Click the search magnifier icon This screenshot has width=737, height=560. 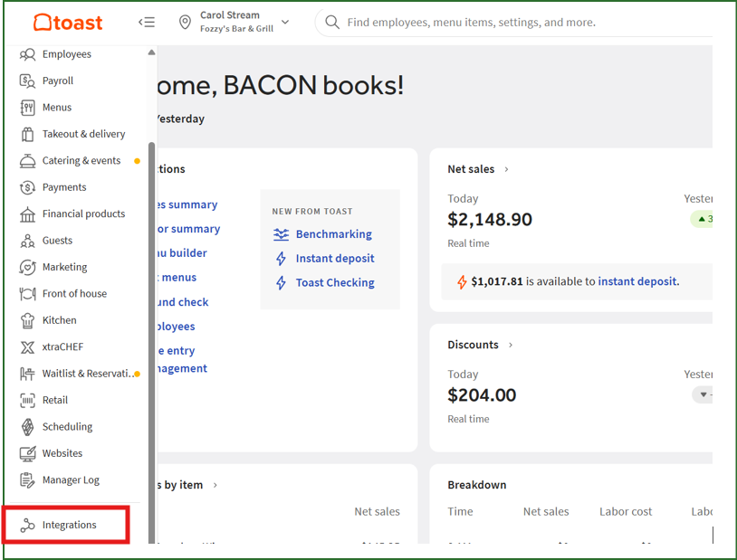pyautogui.click(x=332, y=22)
